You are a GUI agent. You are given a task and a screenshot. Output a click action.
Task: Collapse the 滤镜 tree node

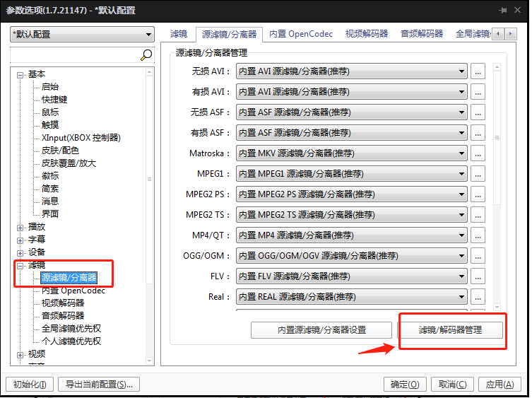pos(20,265)
